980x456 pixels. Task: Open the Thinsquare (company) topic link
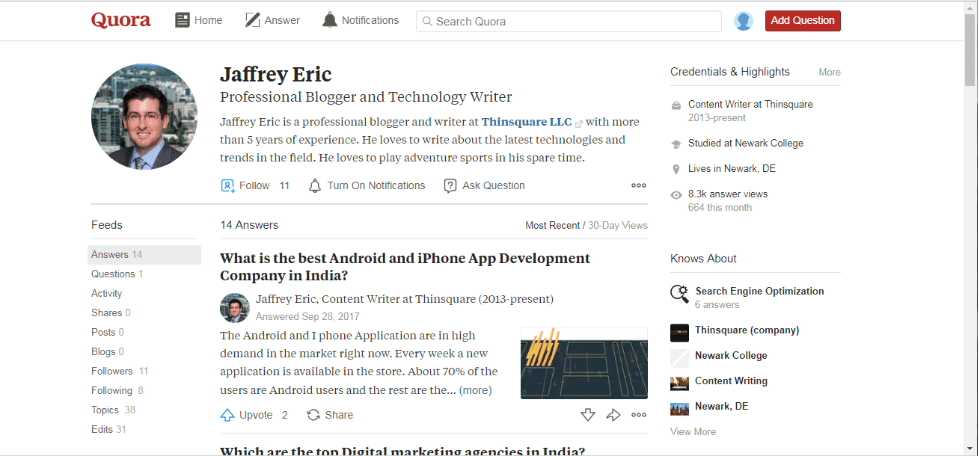747,330
